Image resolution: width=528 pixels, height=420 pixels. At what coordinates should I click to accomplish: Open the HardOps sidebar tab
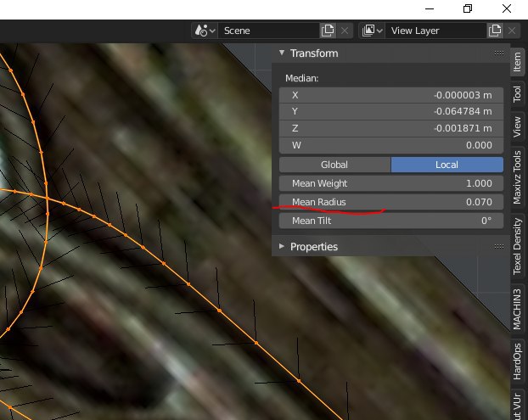[518, 361]
